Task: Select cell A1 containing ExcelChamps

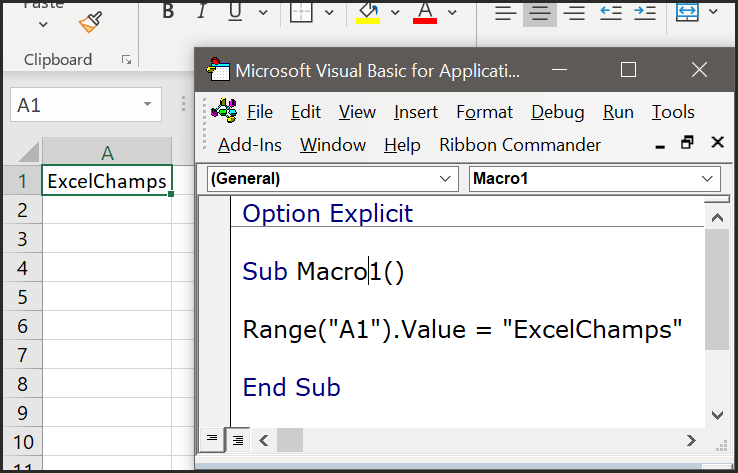Action: pos(106,181)
